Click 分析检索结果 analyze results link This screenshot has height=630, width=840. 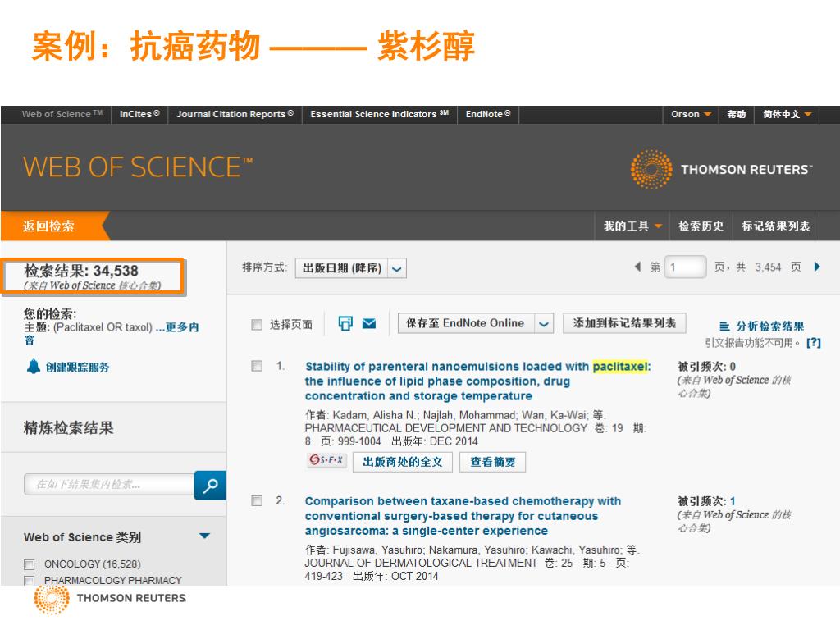point(769,326)
